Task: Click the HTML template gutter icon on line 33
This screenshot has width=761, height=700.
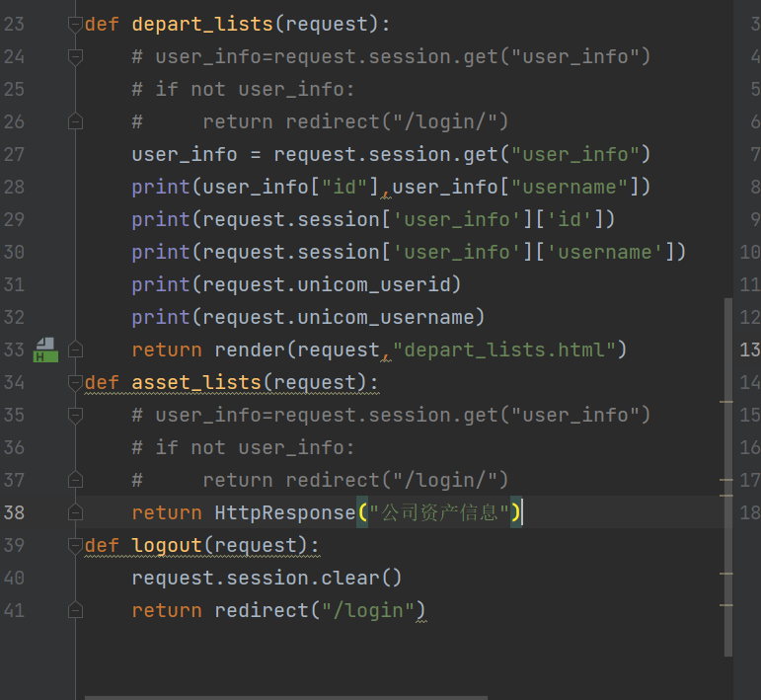Action: (45, 350)
